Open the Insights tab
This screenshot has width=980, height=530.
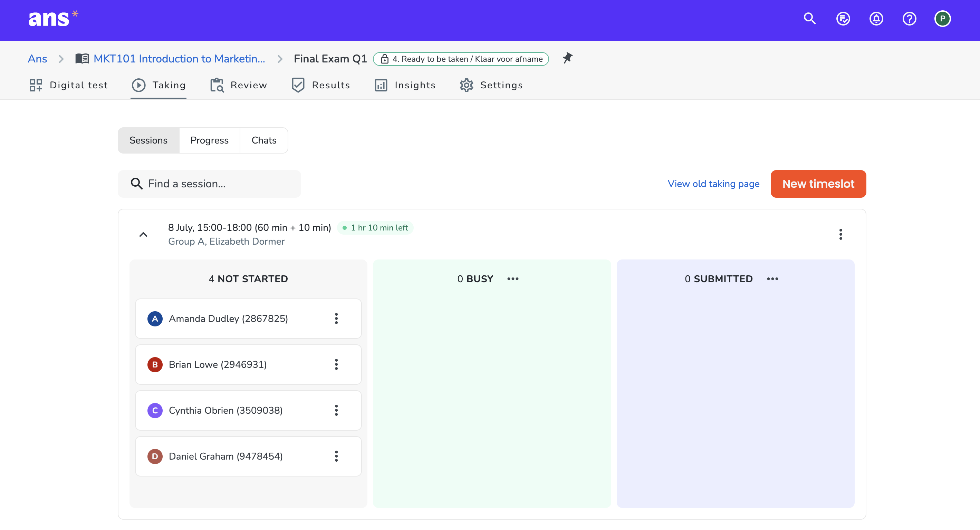405,85
